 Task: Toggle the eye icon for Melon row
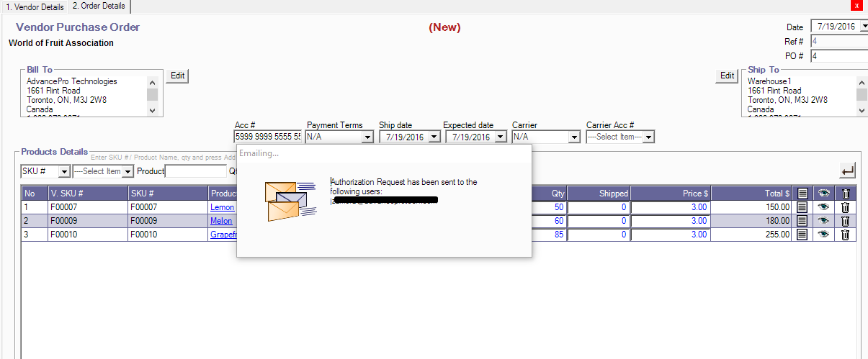pos(824,221)
